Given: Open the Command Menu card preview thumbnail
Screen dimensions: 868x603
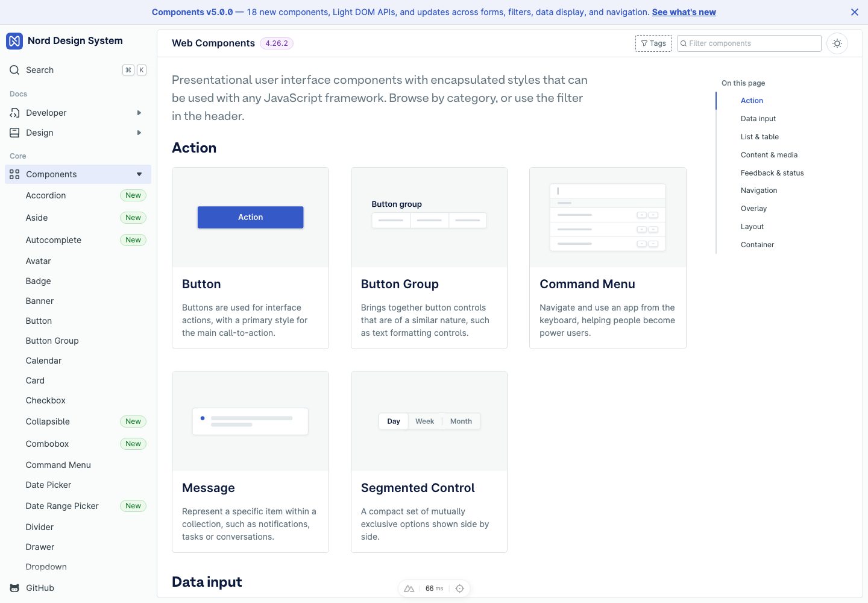Looking at the screenshot, I should coord(608,217).
